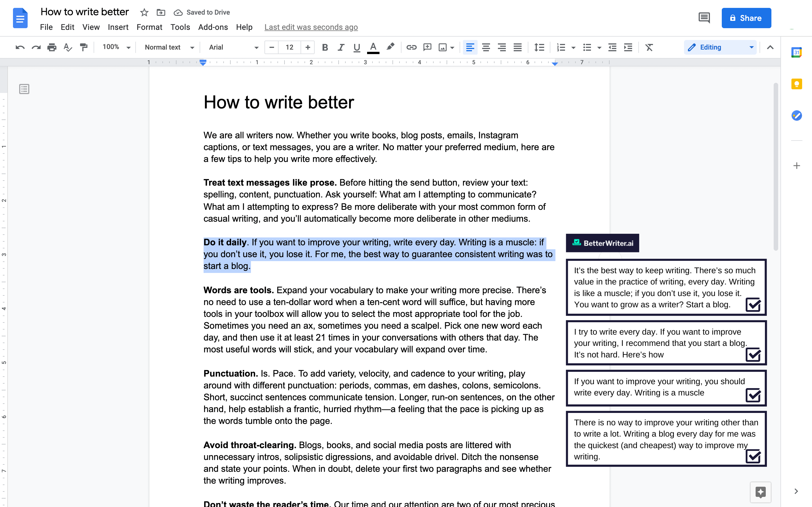Viewport: 812px width, 507px height.
Task: Click the Bold formatting icon
Action: click(x=325, y=47)
